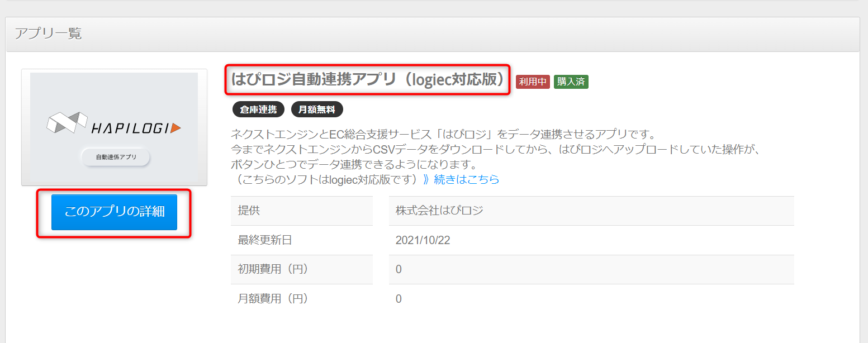The image size is (868, 343).
Task: Click the （こちらのソフトはlogiec対応版です） text
Action: (x=326, y=179)
